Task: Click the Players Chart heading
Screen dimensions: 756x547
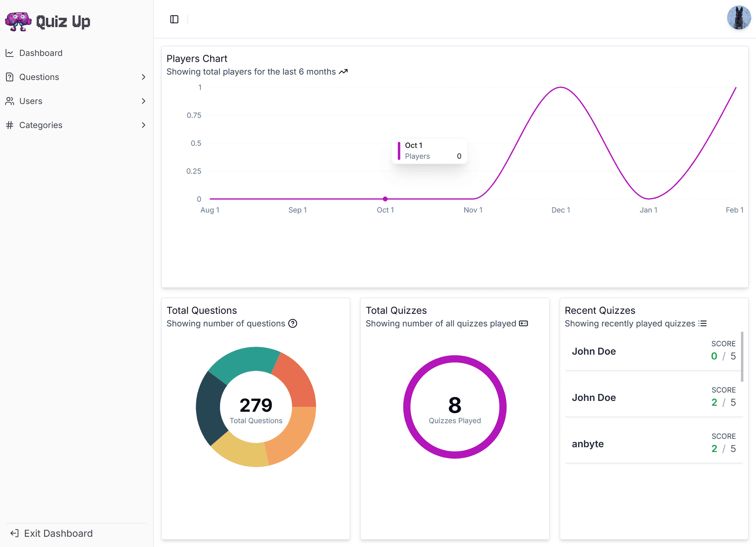Action: [197, 59]
